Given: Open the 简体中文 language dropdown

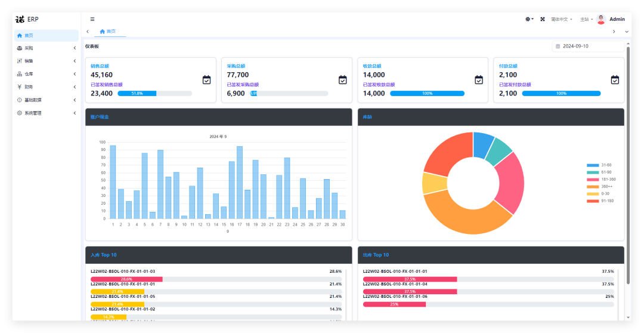Looking at the screenshot, I should point(562,19).
